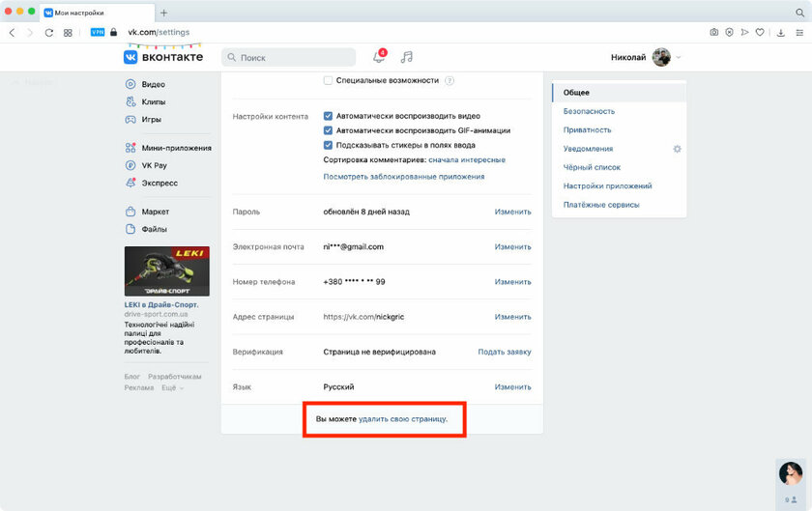
Task: Click the Мини-приложения sidebar icon
Action: (130, 148)
